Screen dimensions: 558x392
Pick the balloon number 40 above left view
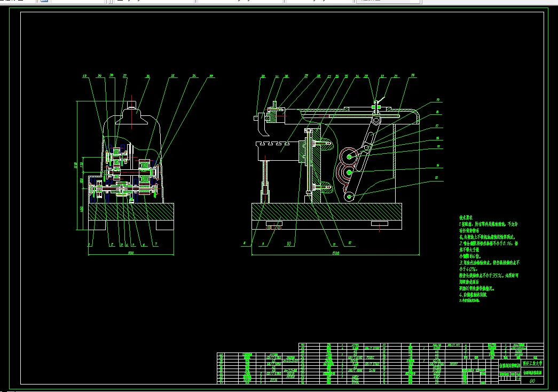[84, 75]
